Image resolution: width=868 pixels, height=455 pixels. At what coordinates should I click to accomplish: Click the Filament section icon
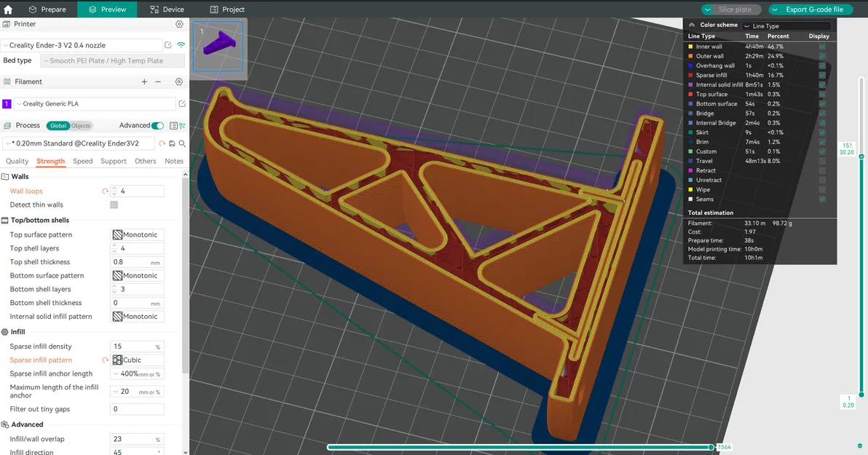pyautogui.click(x=7, y=82)
